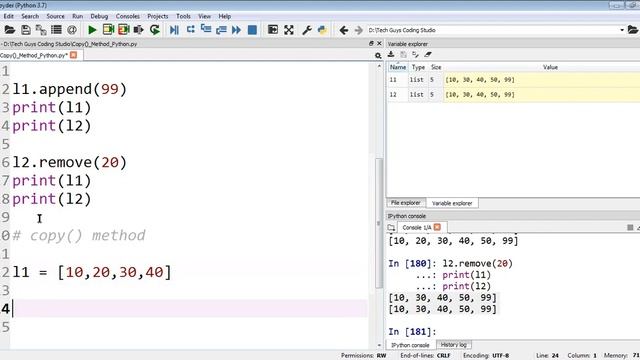Save data icon in Variable explorer
640x360 pixels.
point(403,54)
